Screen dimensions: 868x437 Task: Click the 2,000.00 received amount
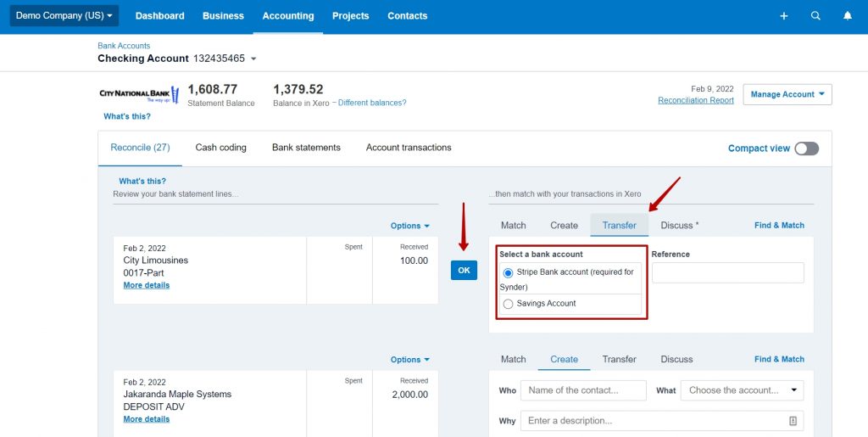click(410, 395)
